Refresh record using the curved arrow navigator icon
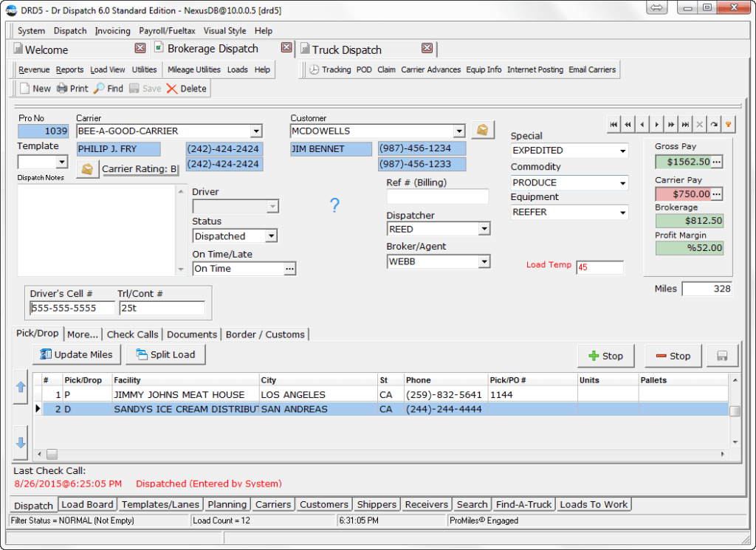Viewport: 756px width, 550px height. pos(713,124)
